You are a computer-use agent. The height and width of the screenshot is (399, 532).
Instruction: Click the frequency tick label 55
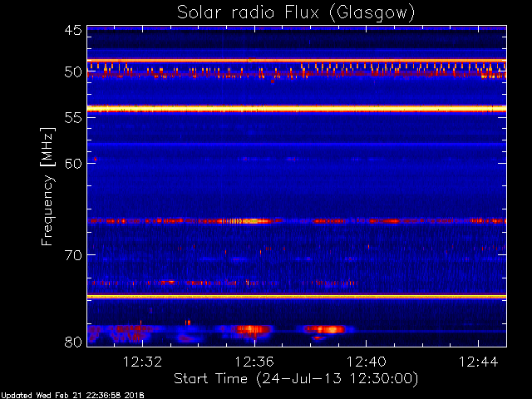pyautogui.click(x=73, y=118)
